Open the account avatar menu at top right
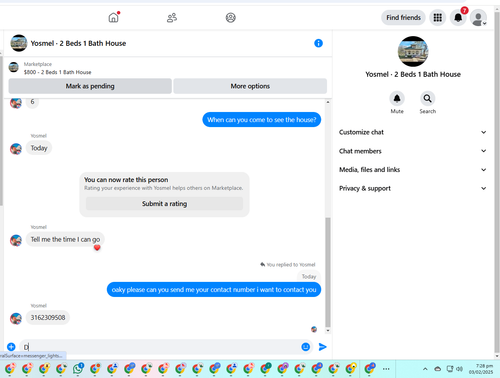Viewport: 500px width, 378px height. 478,18
